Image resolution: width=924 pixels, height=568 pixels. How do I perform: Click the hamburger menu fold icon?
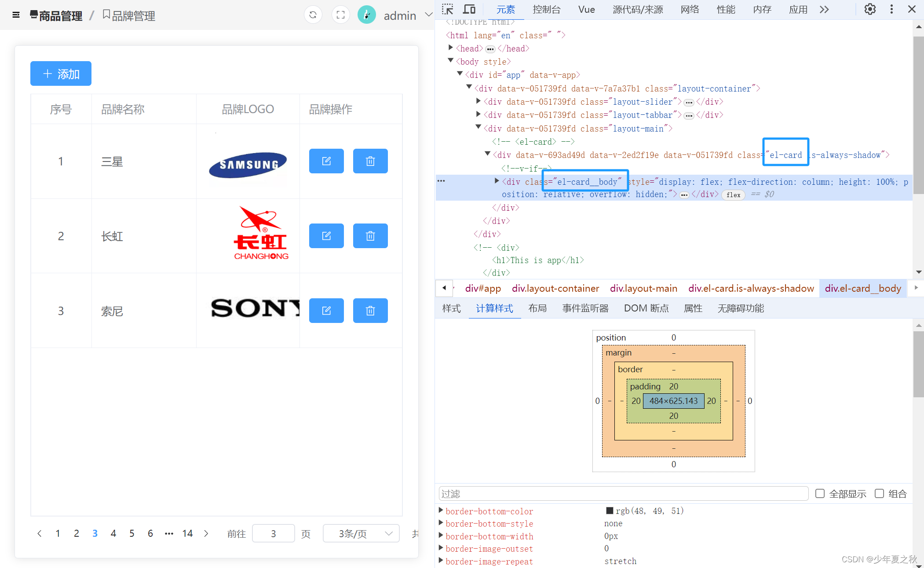pyautogui.click(x=16, y=15)
